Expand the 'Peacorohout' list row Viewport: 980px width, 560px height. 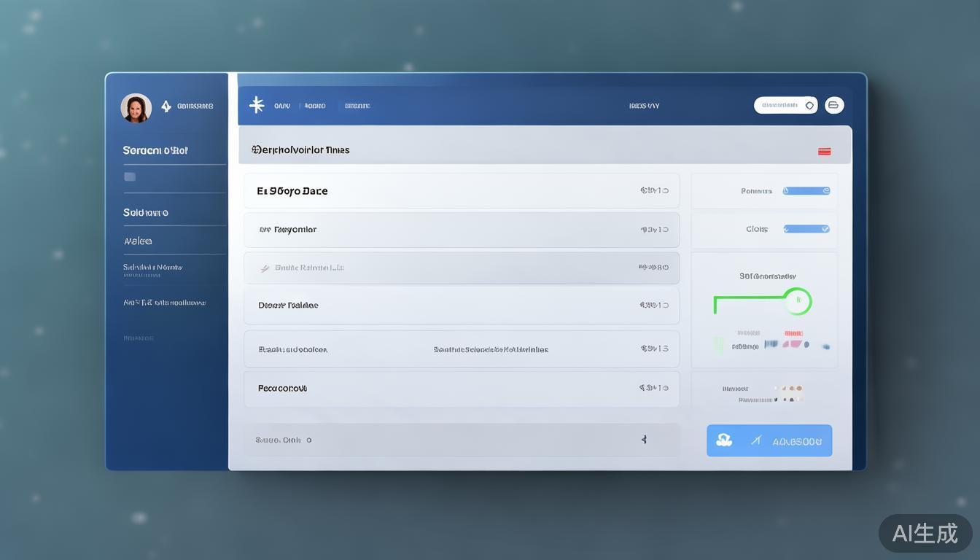tap(461, 389)
